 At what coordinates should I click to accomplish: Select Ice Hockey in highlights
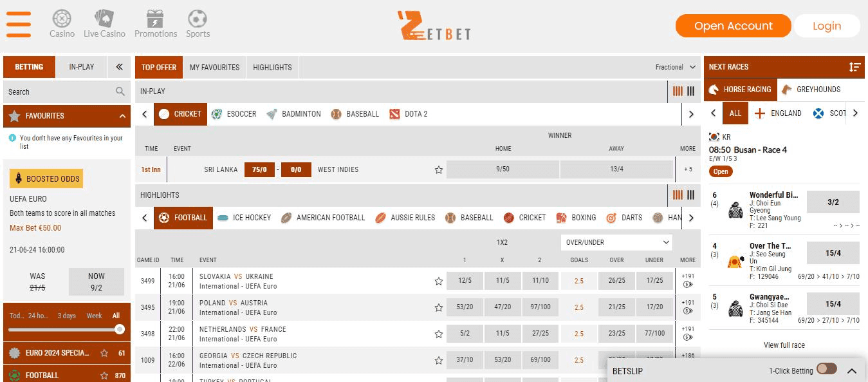[x=244, y=218]
